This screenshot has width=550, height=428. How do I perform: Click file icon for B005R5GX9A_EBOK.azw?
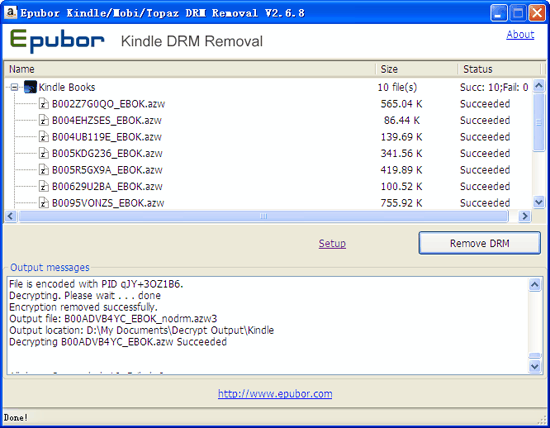tap(43, 169)
